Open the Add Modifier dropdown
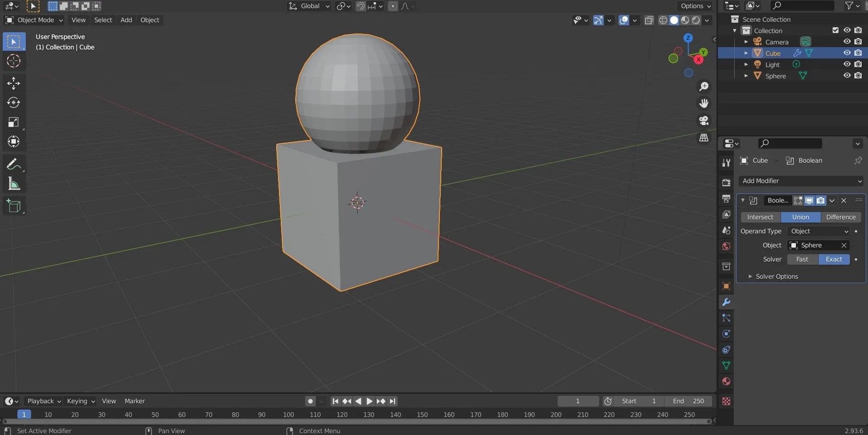This screenshot has width=868, height=435. pos(801,181)
